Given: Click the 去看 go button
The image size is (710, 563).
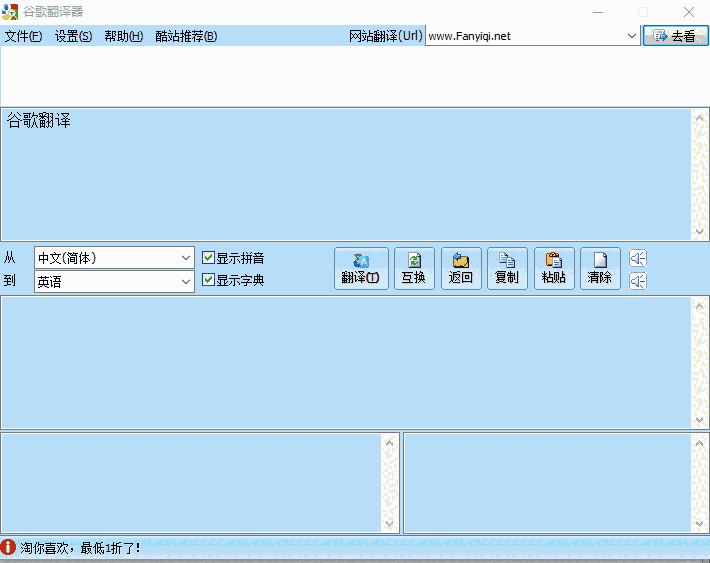Looking at the screenshot, I should coord(675,36).
